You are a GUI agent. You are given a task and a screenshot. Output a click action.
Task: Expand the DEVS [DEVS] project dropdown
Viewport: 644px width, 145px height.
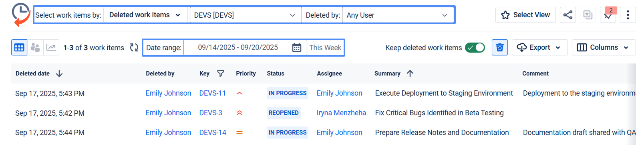(x=246, y=15)
